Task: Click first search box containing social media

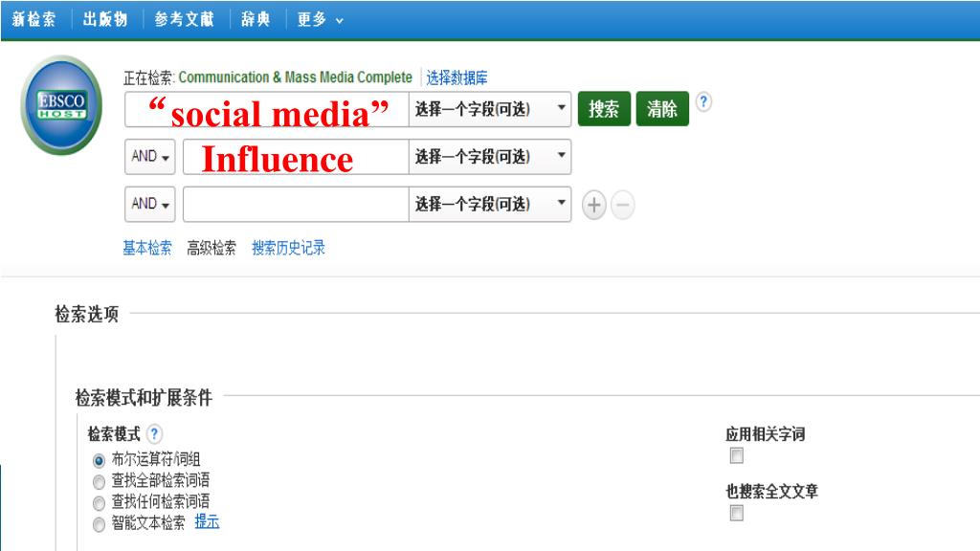Action: tap(268, 109)
